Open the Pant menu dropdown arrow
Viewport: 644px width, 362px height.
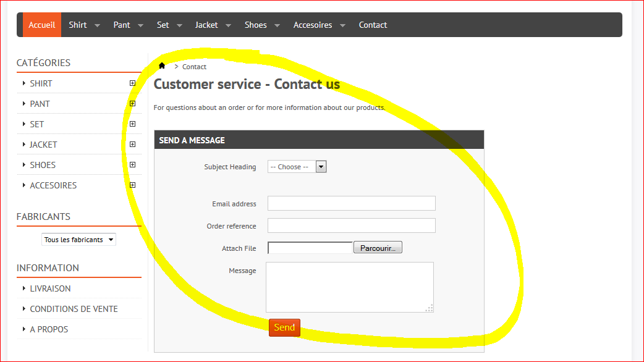140,25
